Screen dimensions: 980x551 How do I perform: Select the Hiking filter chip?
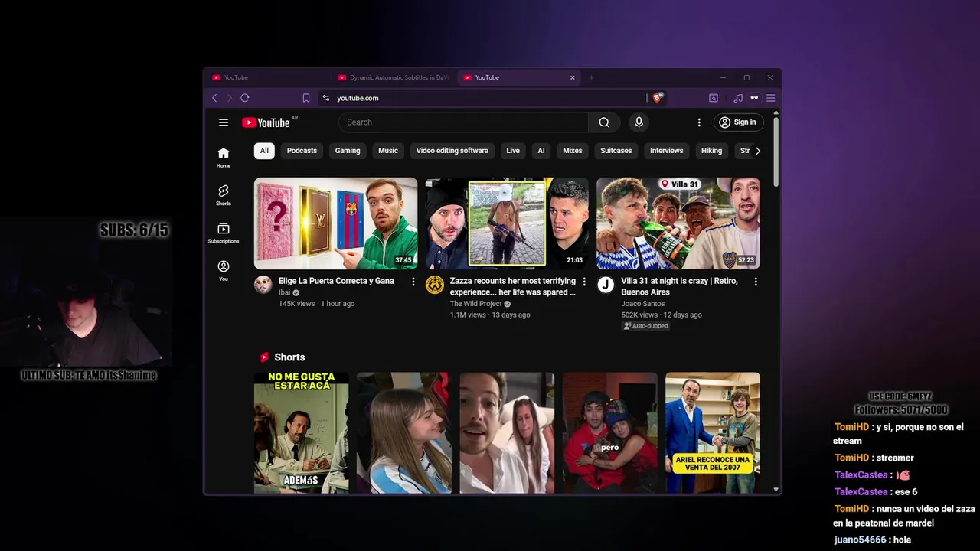[712, 151]
